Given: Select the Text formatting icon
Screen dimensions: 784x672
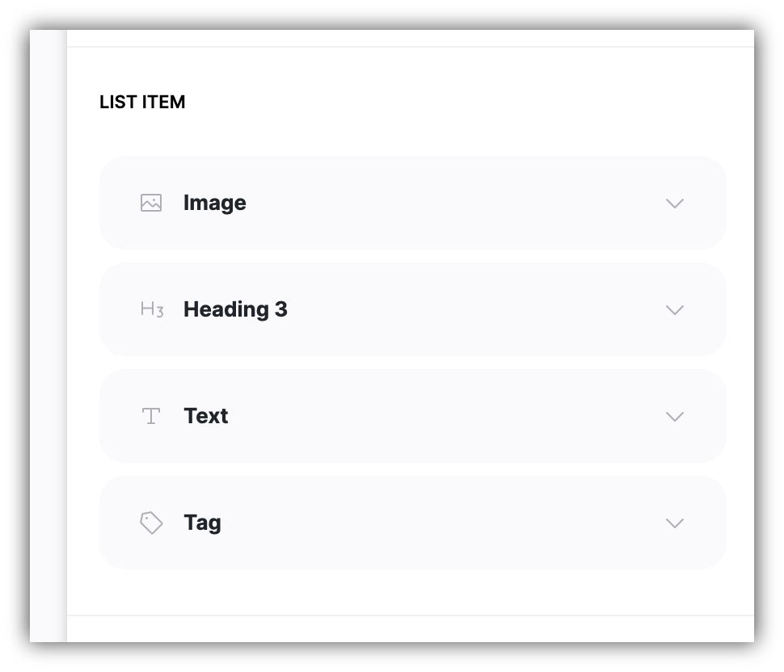Looking at the screenshot, I should pos(152,416).
